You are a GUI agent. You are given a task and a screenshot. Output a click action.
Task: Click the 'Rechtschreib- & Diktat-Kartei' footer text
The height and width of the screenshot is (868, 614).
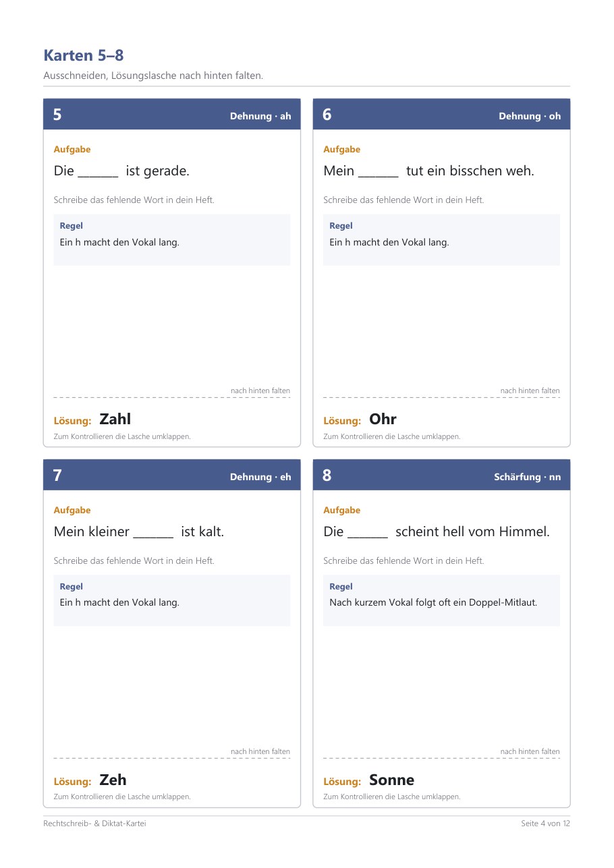point(94,823)
